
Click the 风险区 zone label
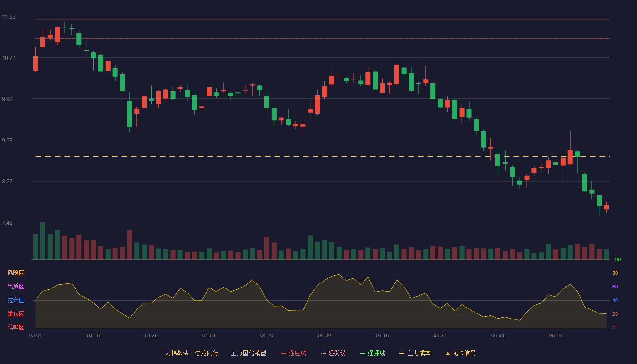point(15,273)
